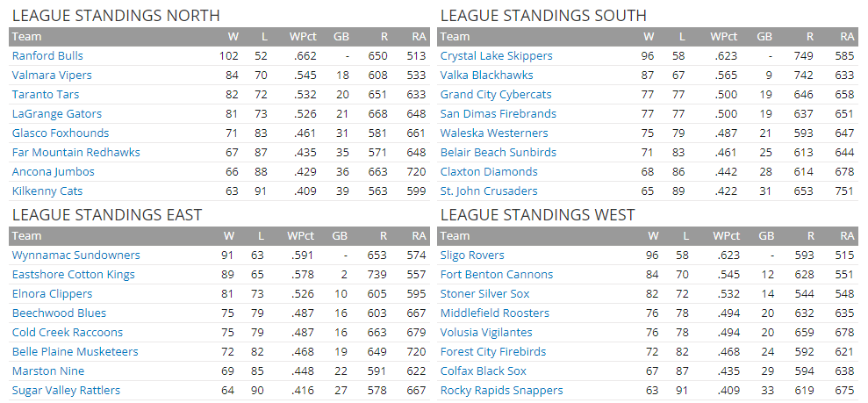Open the Grand City Cybercats link
The height and width of the screenshot is (403, 868).
(x=496, y=95)
